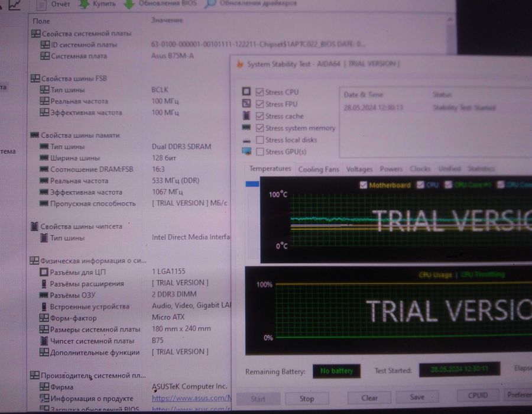The width and height of the screenshot is (532, 414).
Task: Click the Поле column header
Action: 41,21
